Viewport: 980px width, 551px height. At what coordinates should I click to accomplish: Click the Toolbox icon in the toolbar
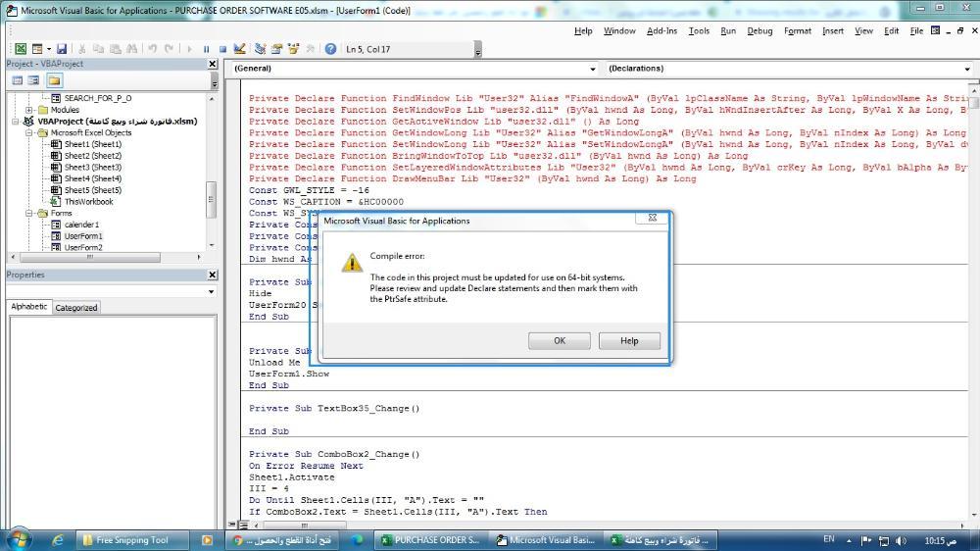310,49
